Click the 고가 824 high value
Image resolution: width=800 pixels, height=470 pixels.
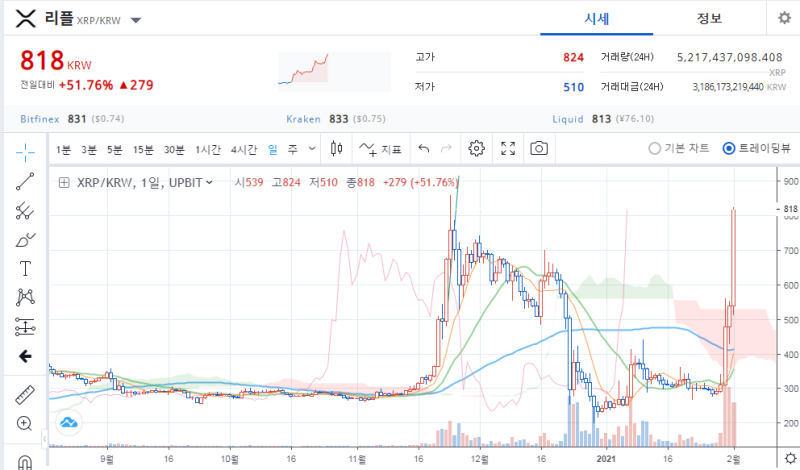[573, 57]
